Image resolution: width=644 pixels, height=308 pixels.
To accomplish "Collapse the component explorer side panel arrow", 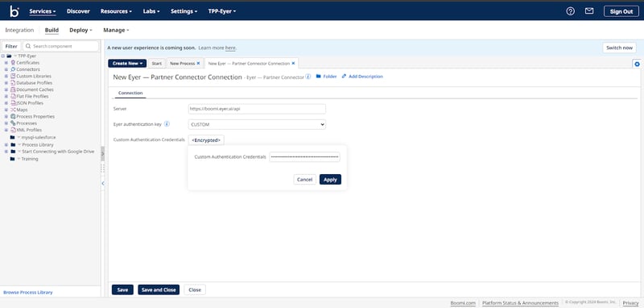I will [x=103, y=183].
